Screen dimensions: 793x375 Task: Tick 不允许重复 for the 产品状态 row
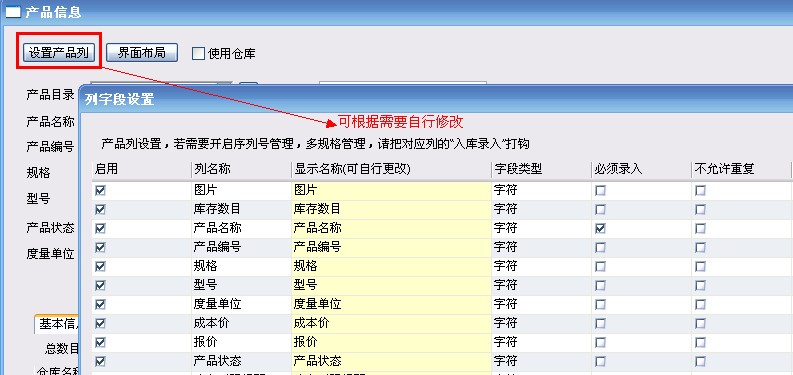(x=700, y=361)
